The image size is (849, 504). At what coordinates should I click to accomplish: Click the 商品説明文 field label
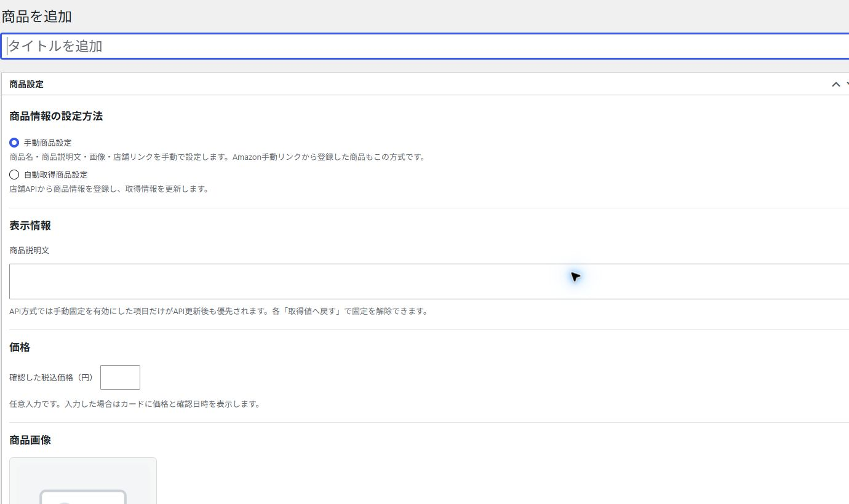tap(29, 251)
